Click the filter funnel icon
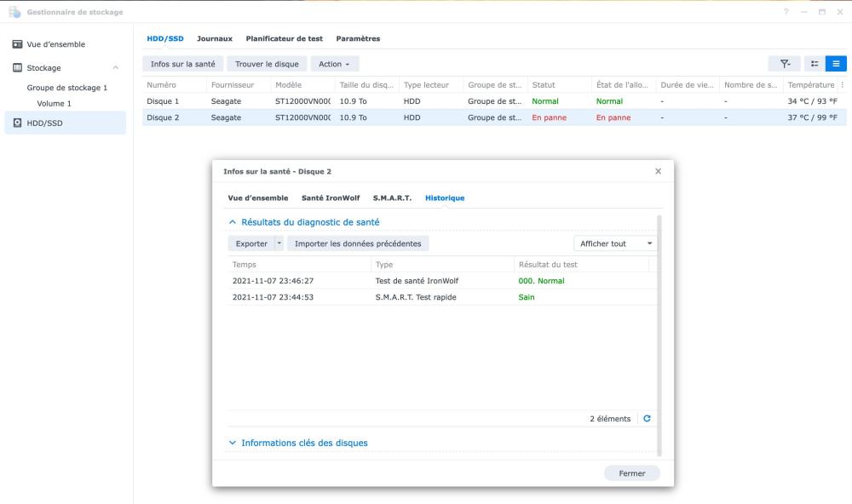 click(x=784, y=64)
